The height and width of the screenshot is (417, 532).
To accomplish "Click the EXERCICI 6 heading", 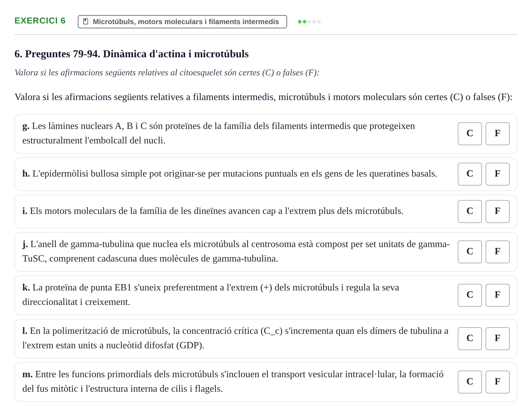I will (x=40, y=20).
